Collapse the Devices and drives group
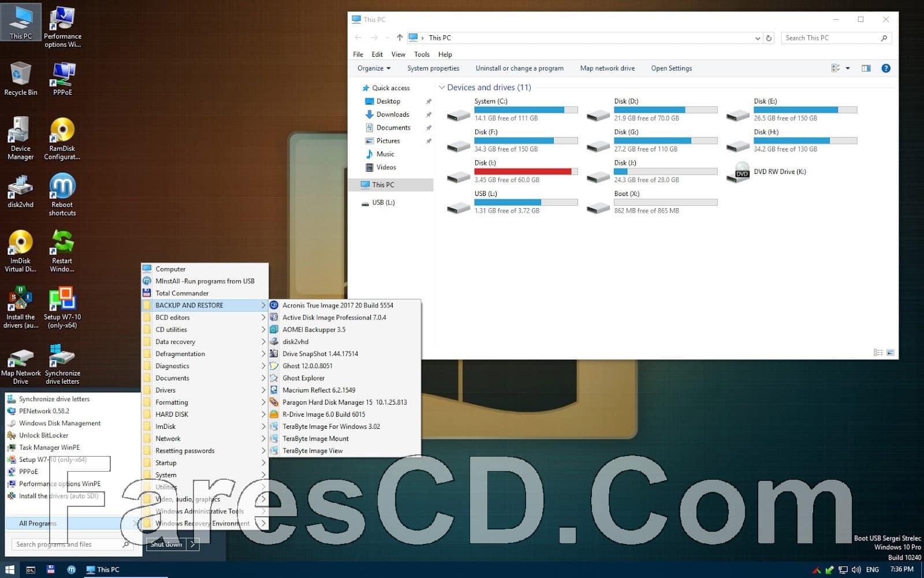This screenshot has width=924, height=578. click(x=442, y=88)
